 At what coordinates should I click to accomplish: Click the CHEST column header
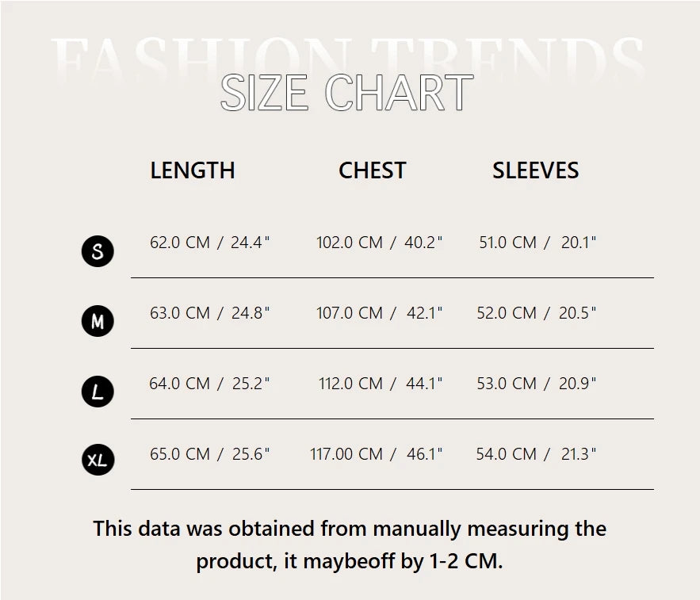[372, 170]
